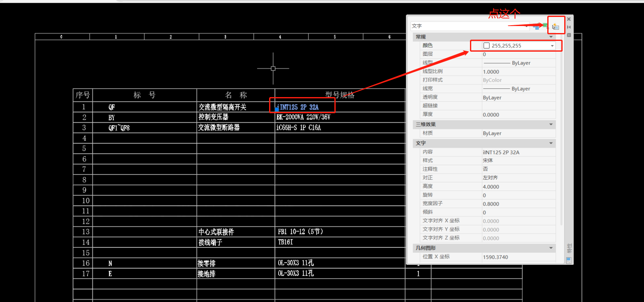This screenshot has width=644, height=302.
Task: Click the toggle PICKADD icon beside object type list
Action: (536, 27)
